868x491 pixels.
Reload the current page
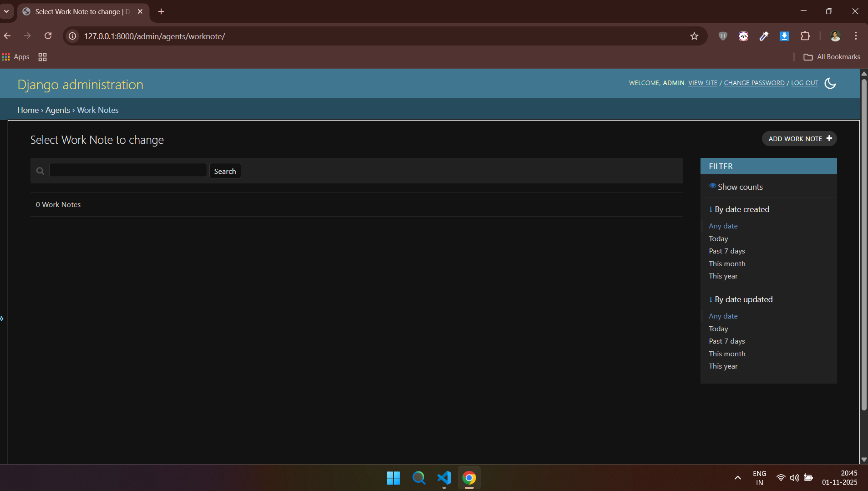[48, 36]
